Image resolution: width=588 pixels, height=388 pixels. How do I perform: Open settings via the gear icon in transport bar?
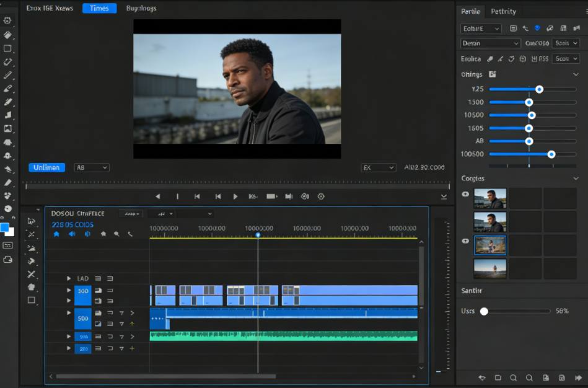(320, 196)
